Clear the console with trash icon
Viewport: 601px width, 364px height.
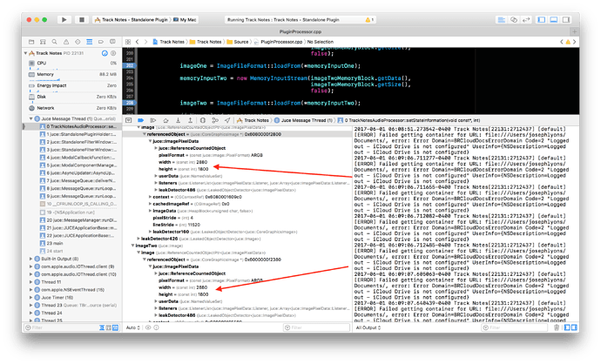(557, 328)
